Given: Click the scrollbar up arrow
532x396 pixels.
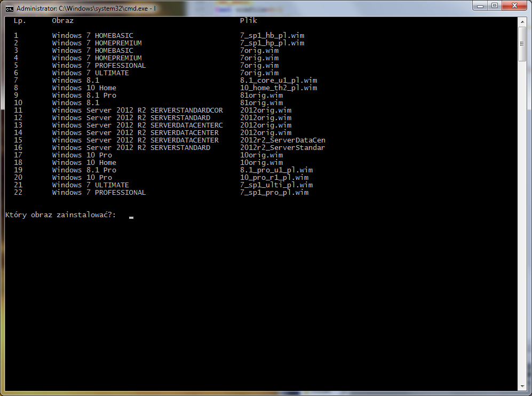Looking at the screenshot, I should [x=522, y=22].
